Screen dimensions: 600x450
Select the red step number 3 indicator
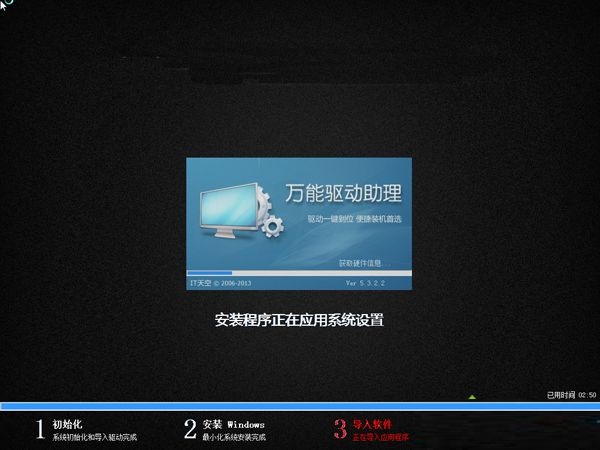click(x=339, y=430)
